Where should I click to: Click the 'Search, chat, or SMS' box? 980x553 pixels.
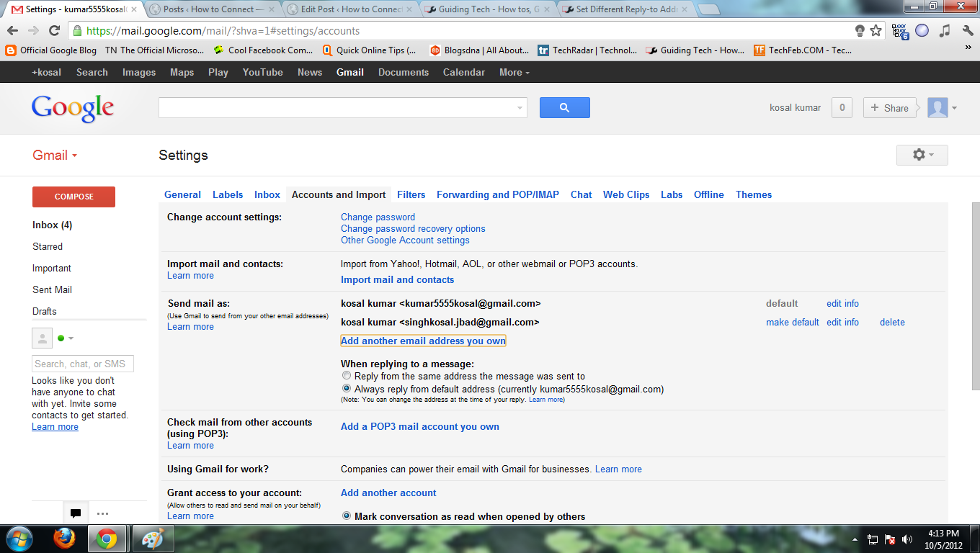click(83, 364)
